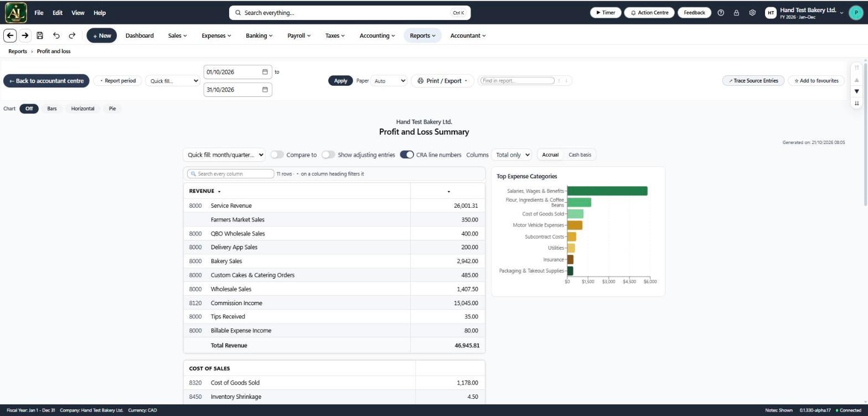Click the AL application logo
868x416 pixels.
click(x=15, y=12)
